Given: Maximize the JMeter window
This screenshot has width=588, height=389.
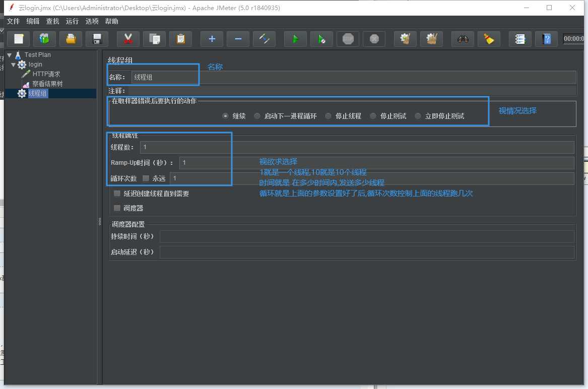Looking at the screenshot, I should [549, 8].
